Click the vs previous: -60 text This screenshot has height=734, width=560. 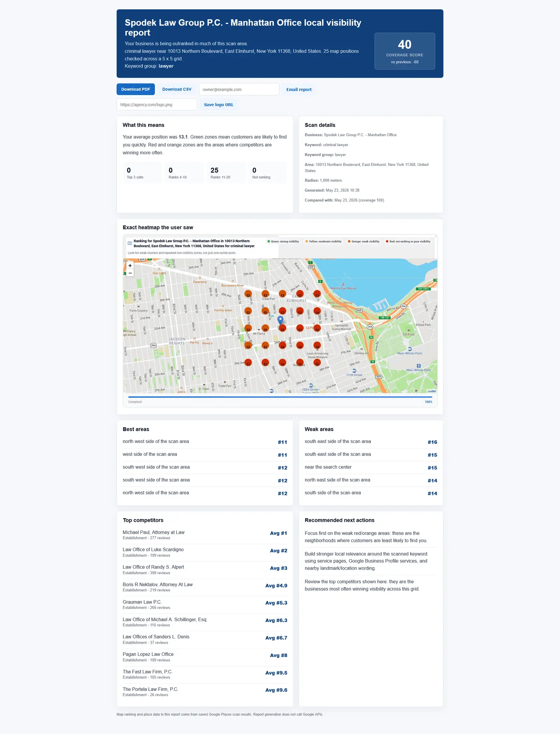405,62
